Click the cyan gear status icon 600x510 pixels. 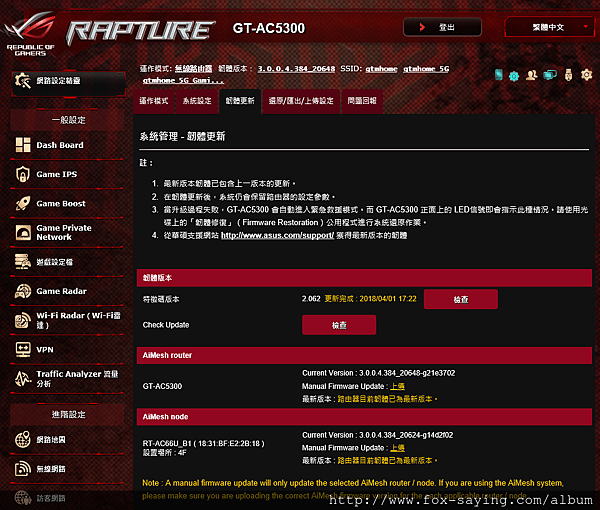tap(514, 76)
